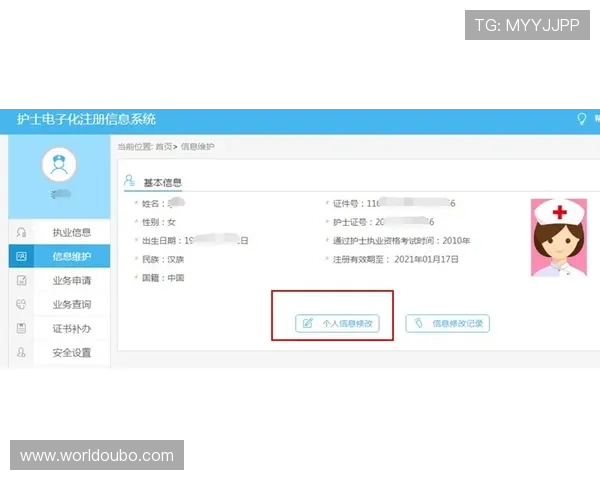Click the nurse profile photo
This screenshot has width=600, height=480.
(559, 237)
